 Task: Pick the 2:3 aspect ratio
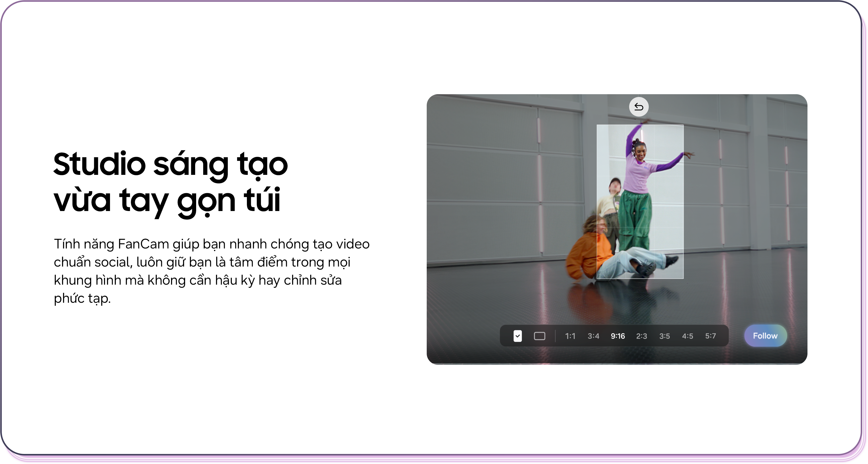[x=641, y=336]
